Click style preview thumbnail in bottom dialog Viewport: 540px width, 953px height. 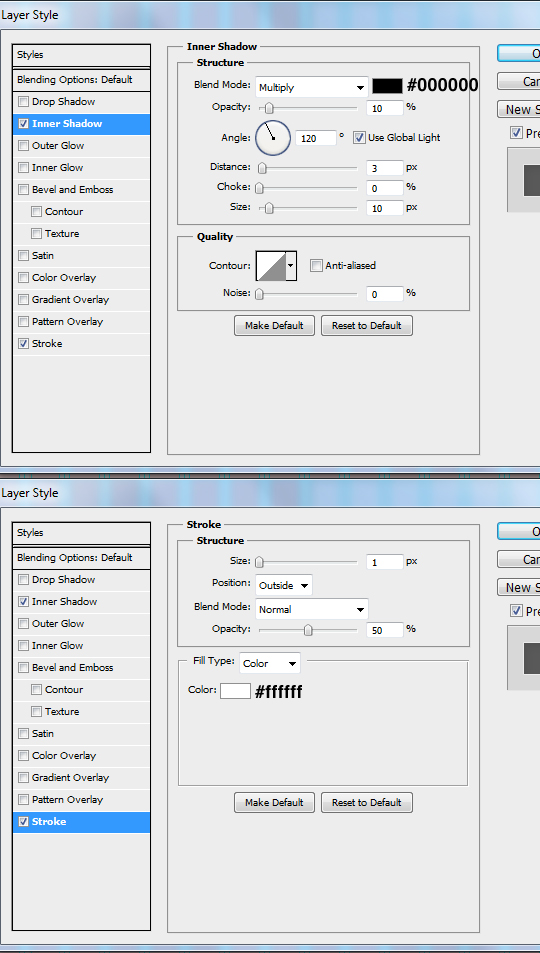(x=524, y=658)
